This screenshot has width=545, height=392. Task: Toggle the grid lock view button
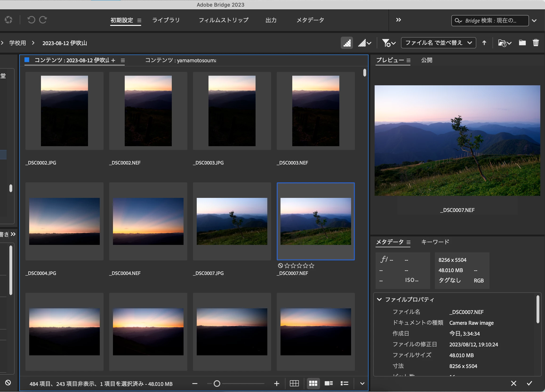coord(294,383)
